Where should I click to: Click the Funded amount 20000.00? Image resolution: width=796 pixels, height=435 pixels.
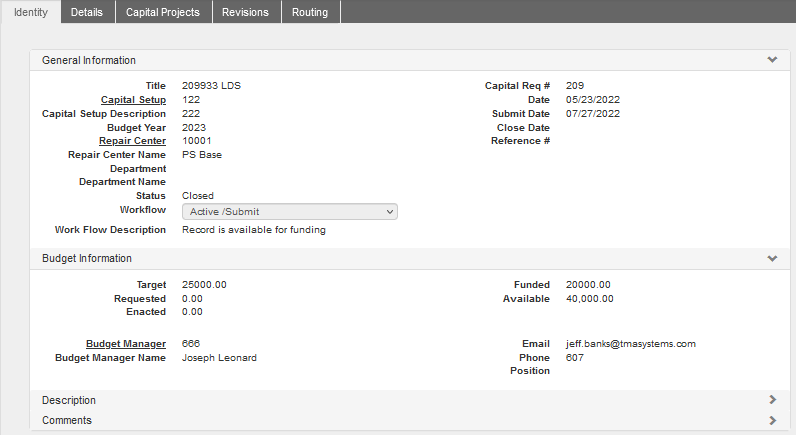587,285
